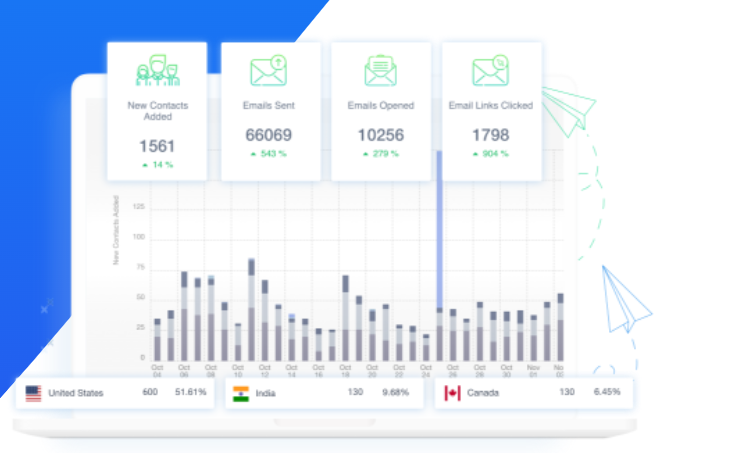746x453 pixels.
Task: Click the United States 51.61% value
Action: point(189,393)
